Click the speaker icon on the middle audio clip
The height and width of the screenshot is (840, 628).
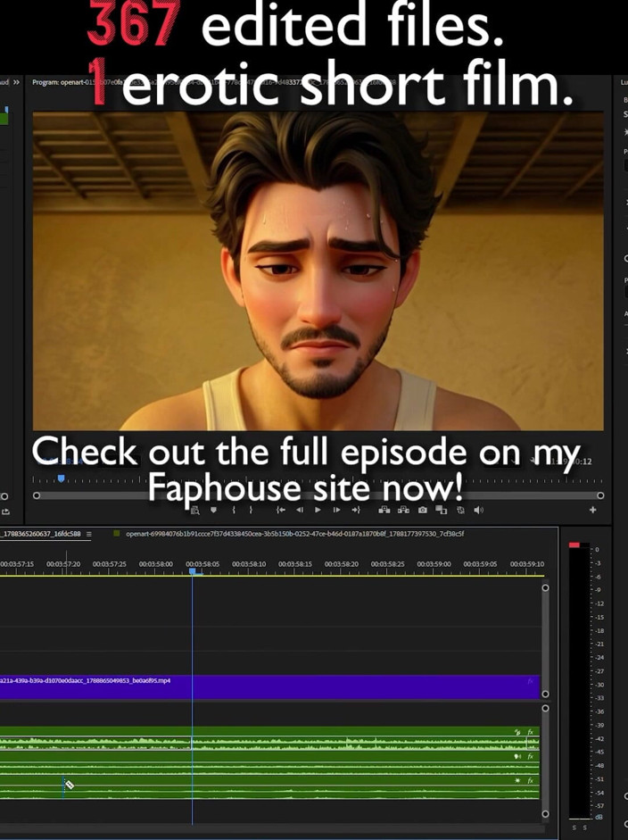pyautogui.click(x=517, y=756)
